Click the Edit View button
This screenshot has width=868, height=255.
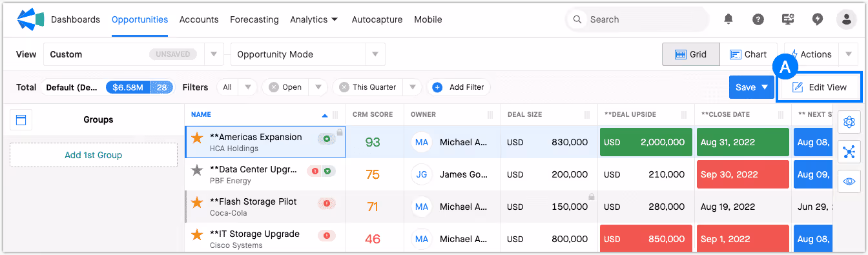click(x=820, y=87)
